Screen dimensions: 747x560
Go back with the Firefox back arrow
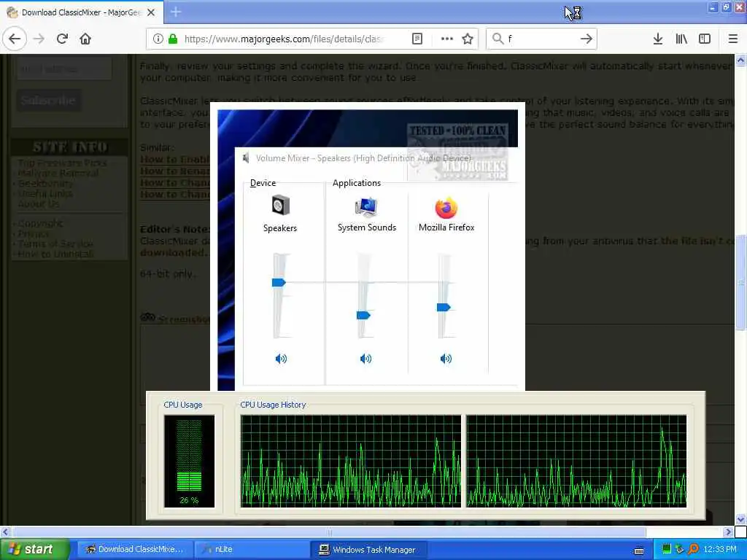click(15, 39)
